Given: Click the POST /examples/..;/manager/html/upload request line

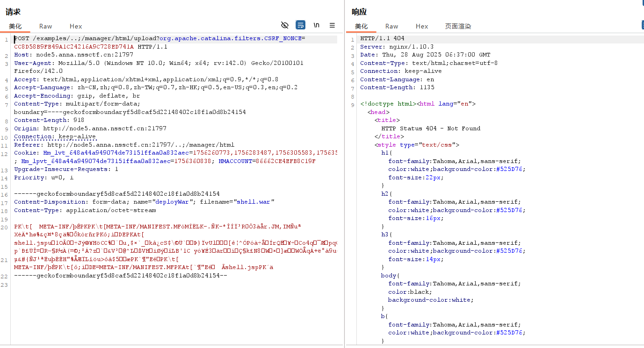Looking at the screenshot, I should click(x=159, y=38).
